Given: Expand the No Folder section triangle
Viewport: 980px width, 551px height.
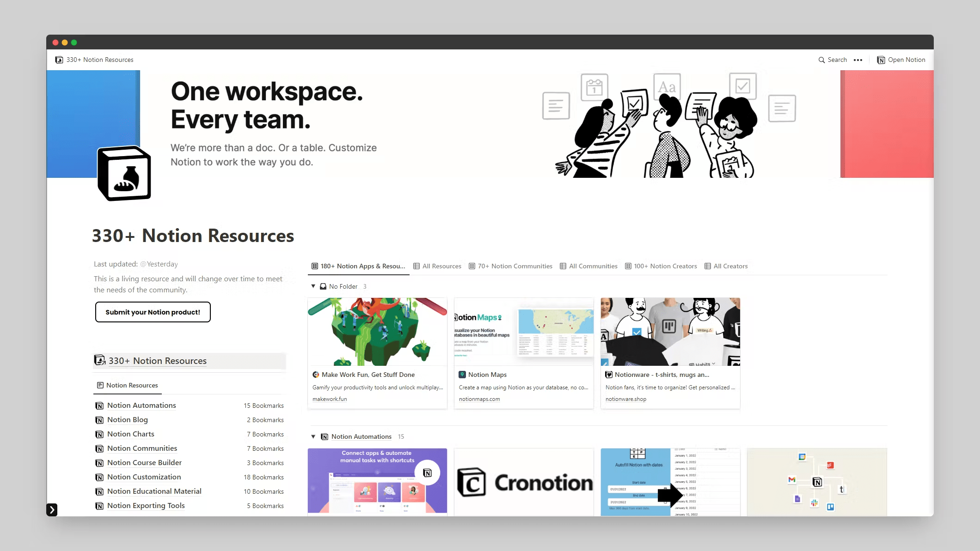Looking at the screenshot, I should click(313, 286).
